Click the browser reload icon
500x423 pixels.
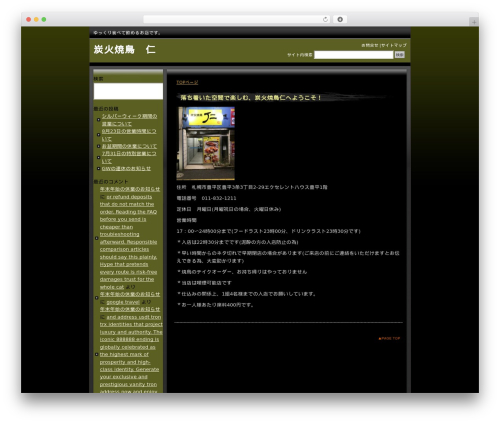pyautogui.click(x=325, y=19)
